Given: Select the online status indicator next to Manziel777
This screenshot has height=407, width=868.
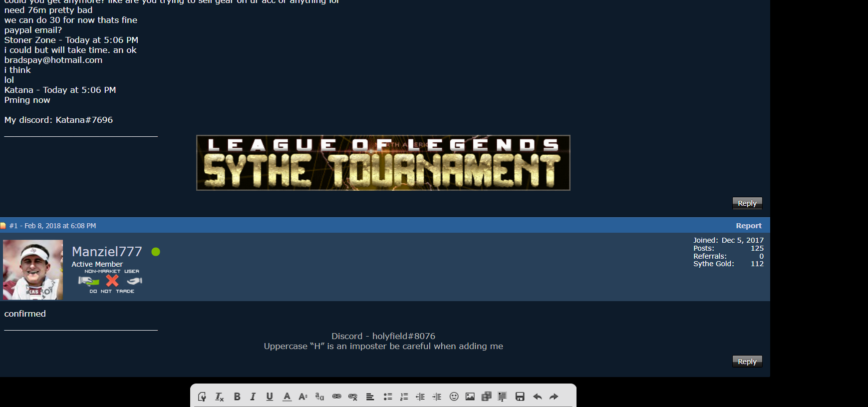Looking at the screenshot, I should click(x=156, y=252).
